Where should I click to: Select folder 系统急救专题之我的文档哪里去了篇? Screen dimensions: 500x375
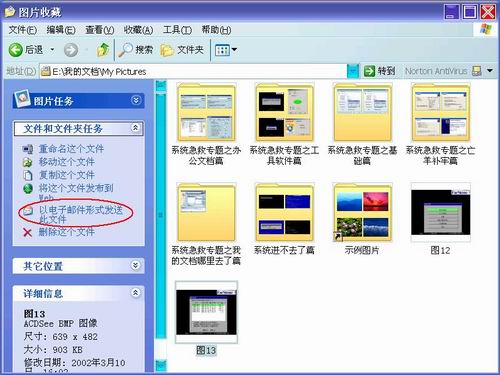tap(206, 224)
